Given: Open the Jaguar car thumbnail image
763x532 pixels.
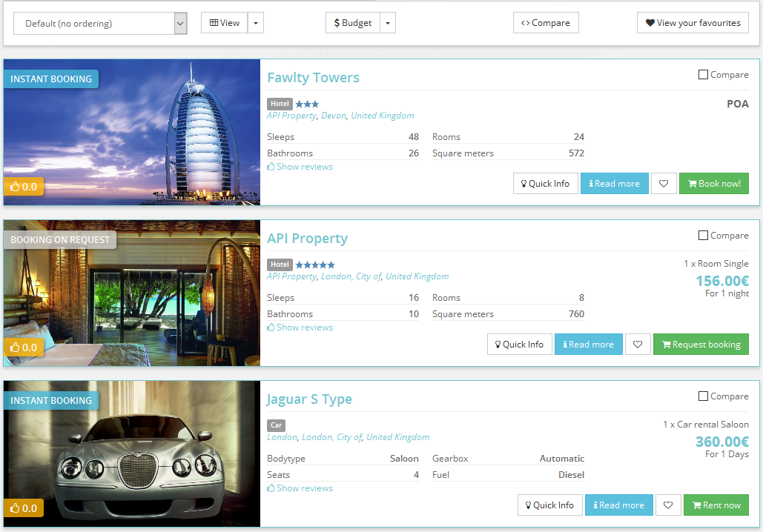Looking at the screenshot, I should [132, 453].
